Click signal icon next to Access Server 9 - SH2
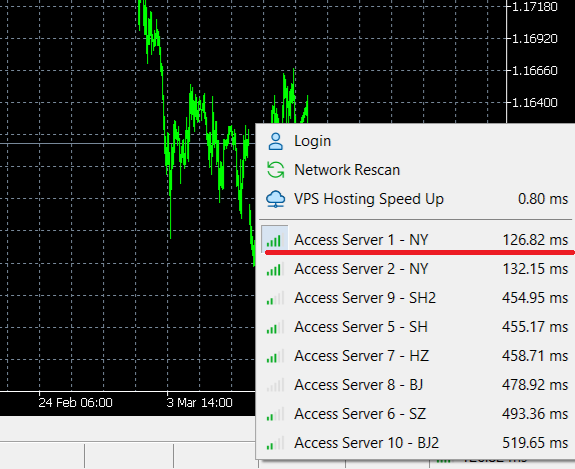The height and width of the screenshot is (469, 575). (275, 298)
